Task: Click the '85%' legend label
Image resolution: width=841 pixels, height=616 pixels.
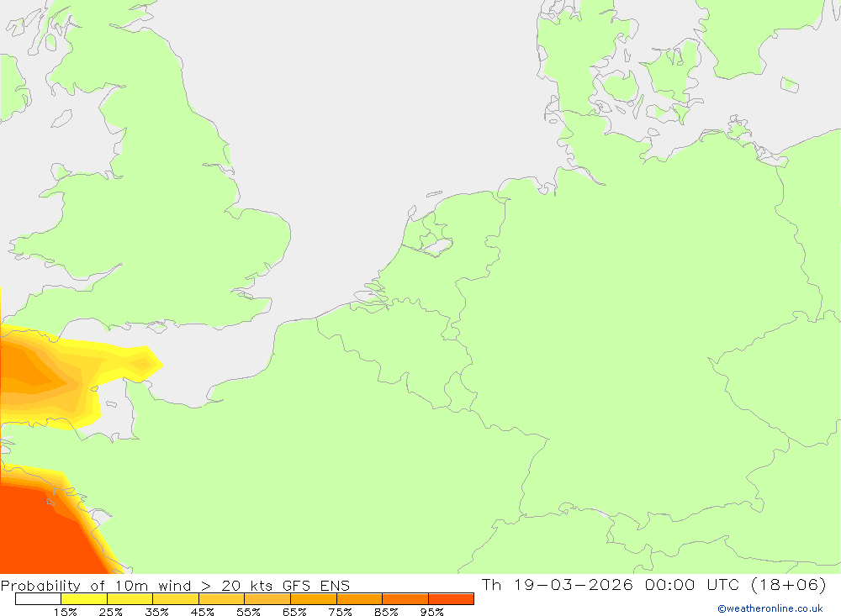Action: (386, 612)
